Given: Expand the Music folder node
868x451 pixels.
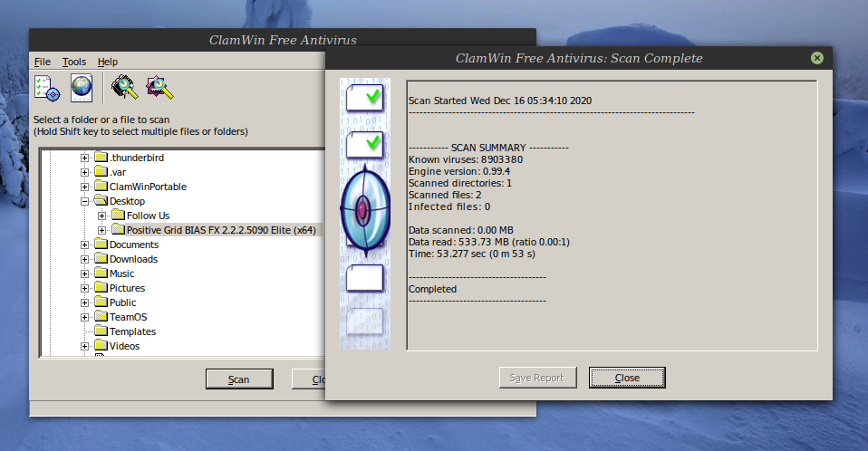Looking at the screenshot, I should (84, 273).
